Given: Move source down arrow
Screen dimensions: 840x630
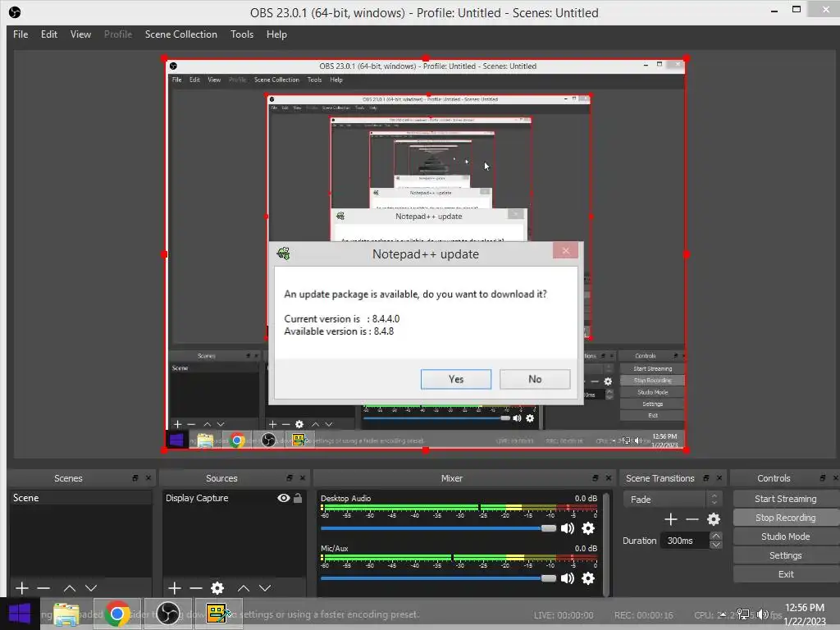Looking at the screenshot, I should (x=265, y=588).
